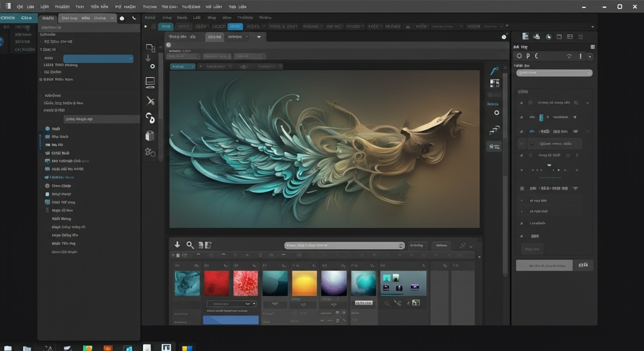Open the blue dropdown field in the left panel
644x351 pixels.
(98, 58)
